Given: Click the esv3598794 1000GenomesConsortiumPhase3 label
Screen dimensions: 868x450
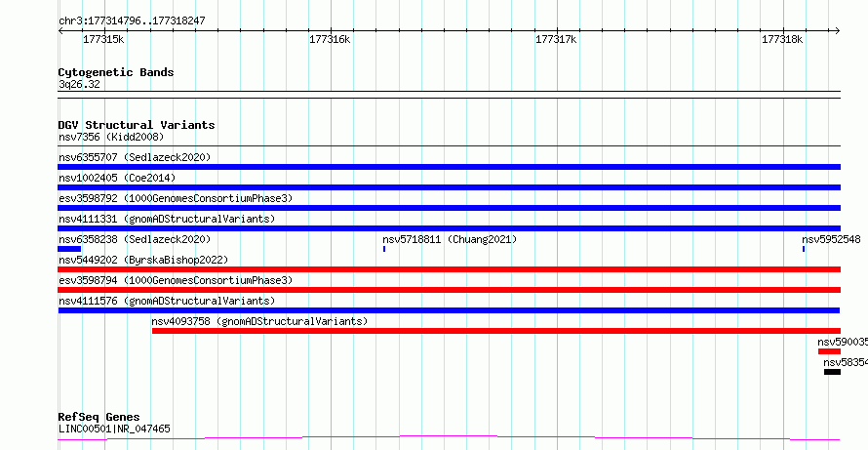Looking at the screenshot, I should pos(176,280).
